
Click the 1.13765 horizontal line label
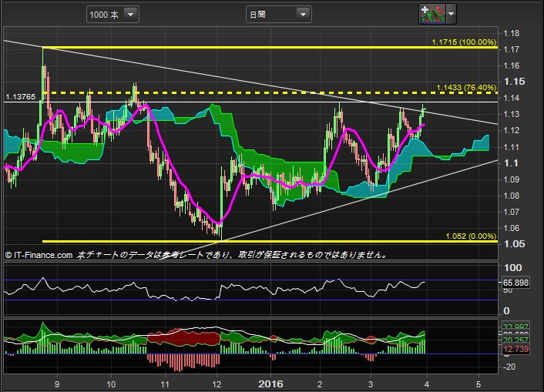[x=21, y=97]
